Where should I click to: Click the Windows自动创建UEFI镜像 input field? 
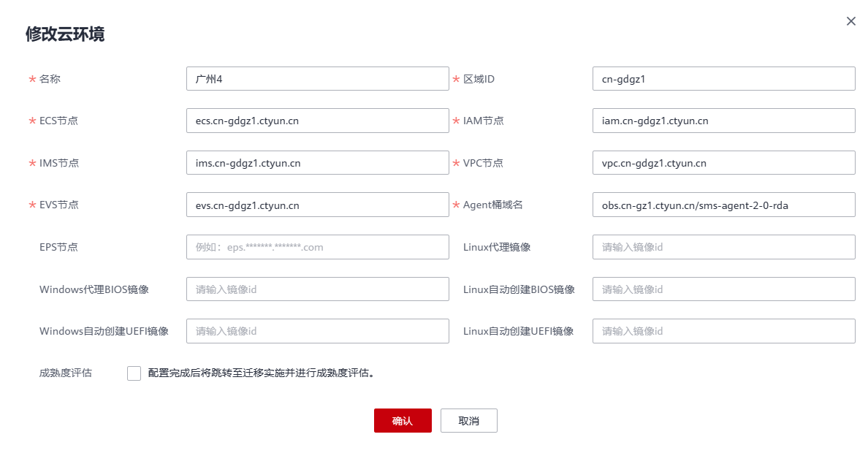(317, 330)
